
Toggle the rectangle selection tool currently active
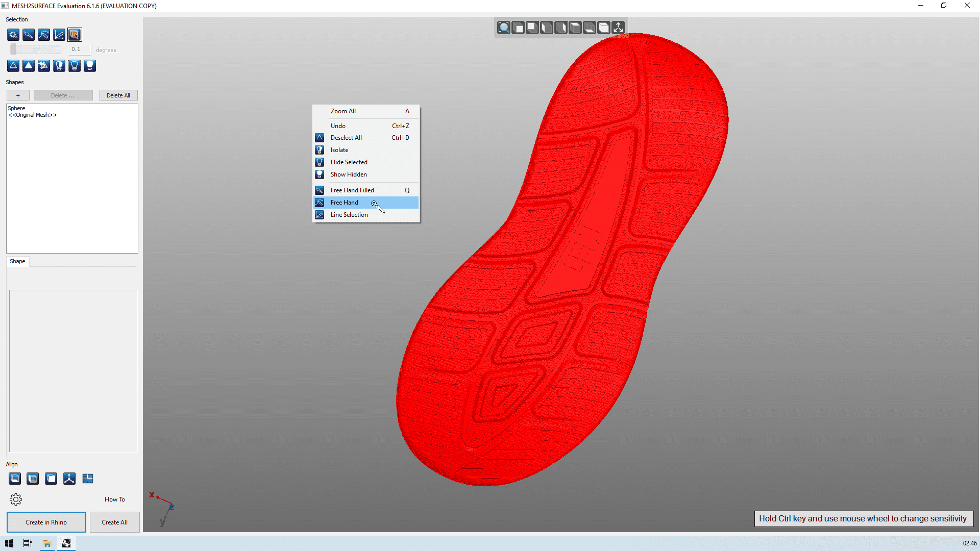75,35
